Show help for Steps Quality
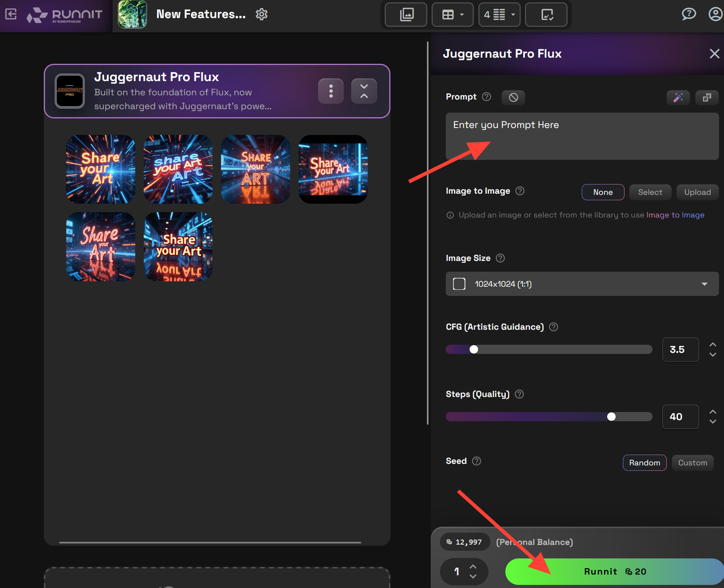 tap(519, 394)
